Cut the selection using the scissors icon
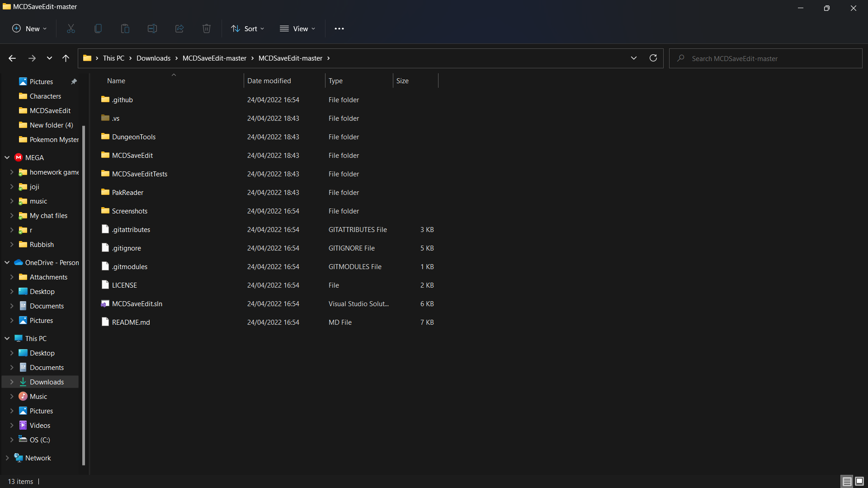 point(71,28)
